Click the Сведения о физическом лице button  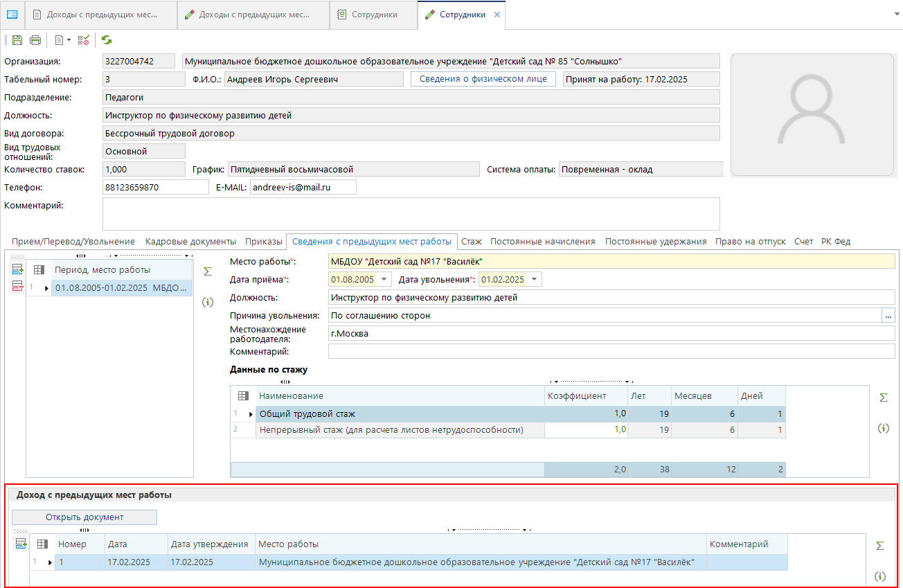point(483,79)
